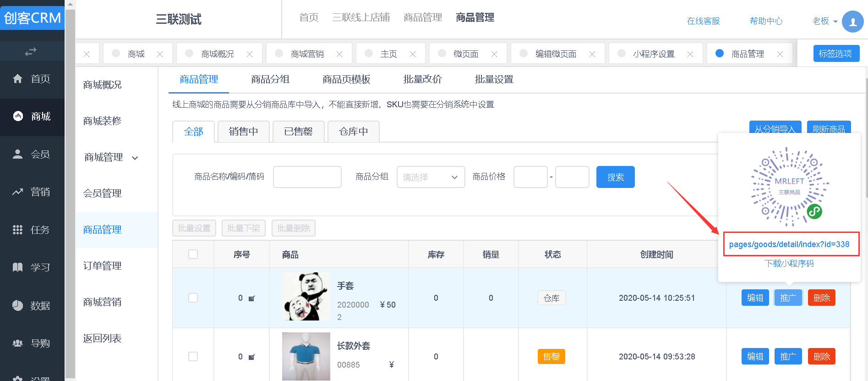Click the 创客CRM logo
The image size is (868, 381).
pos(32,18)
